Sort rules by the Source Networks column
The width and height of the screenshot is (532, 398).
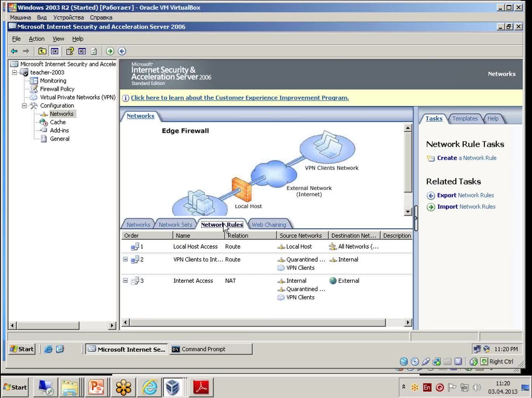pyautogui.click(x=302, y=236)
